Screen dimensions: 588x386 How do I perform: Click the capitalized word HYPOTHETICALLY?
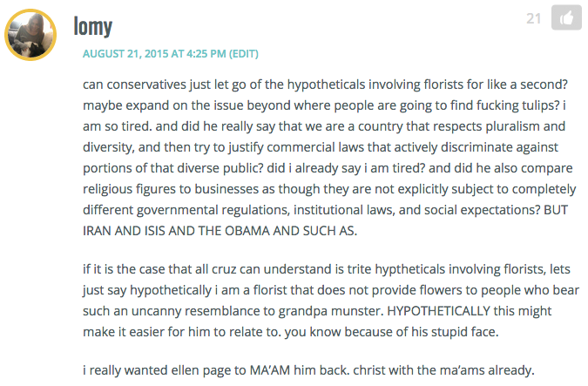pyautogui.click(x=438, y=311)
